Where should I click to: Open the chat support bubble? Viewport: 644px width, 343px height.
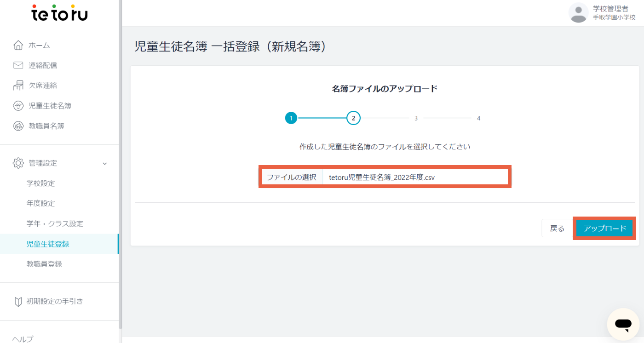click(x=623, y=325)
